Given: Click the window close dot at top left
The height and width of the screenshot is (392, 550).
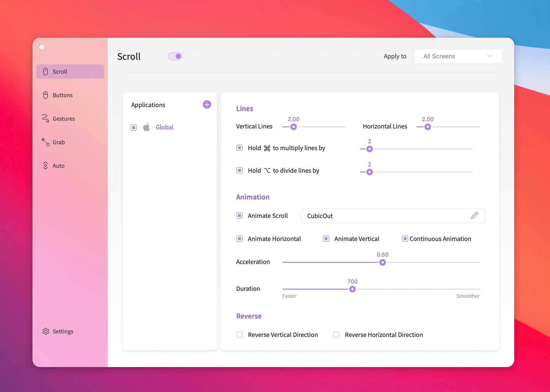Looking at the screenshot, I should click(x=42, y=47).
